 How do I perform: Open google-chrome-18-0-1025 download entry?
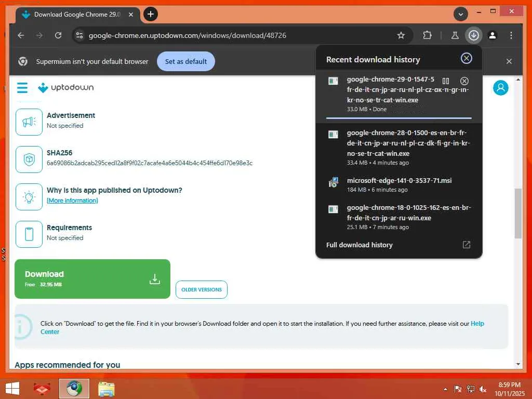tap(398, 217)
